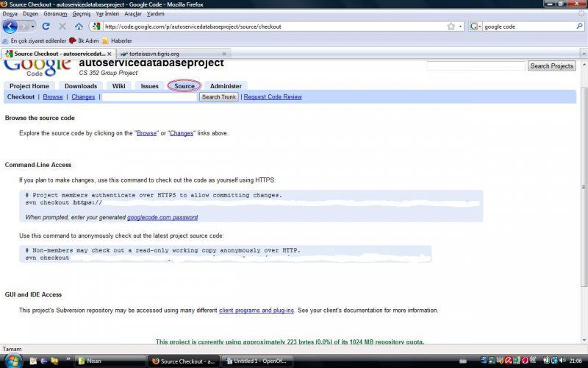Stop page loading with the X icon
This screenshot has width=588, height=368.
pyautogui.click(x=62, y=26)
